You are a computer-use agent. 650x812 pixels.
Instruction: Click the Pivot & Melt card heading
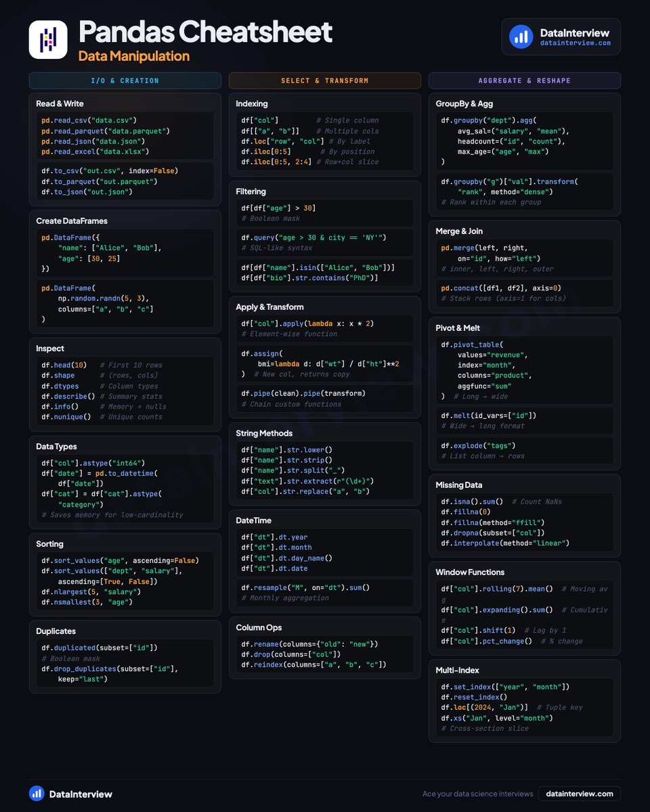point(458,328)
